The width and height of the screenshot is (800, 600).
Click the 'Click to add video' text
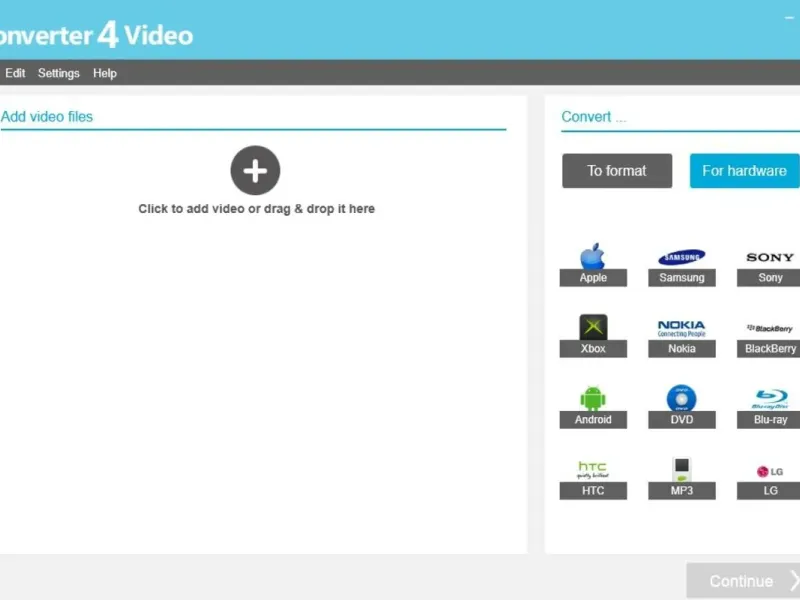256,209
